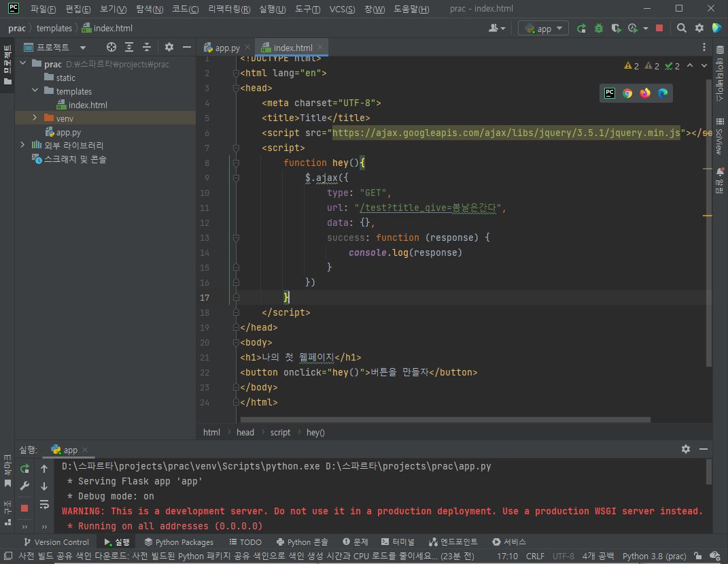The height and width of the screenshot is (564, 728).
Task: Hide the Project tool window
Action: click(187, 47)
